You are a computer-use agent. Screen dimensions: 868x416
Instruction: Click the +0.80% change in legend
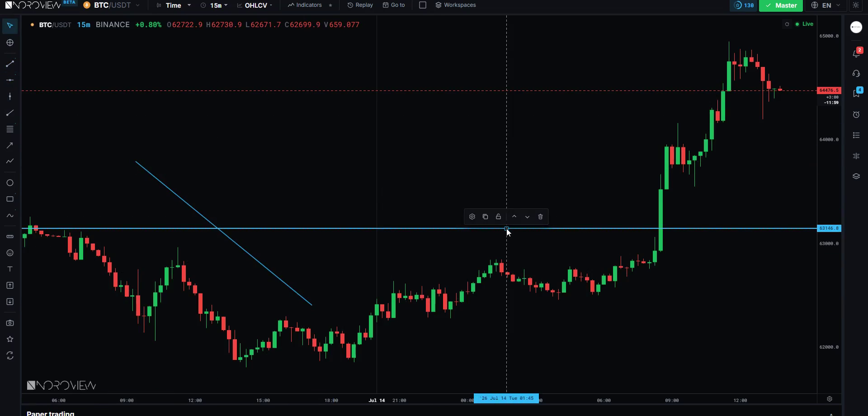pos(148,25)
